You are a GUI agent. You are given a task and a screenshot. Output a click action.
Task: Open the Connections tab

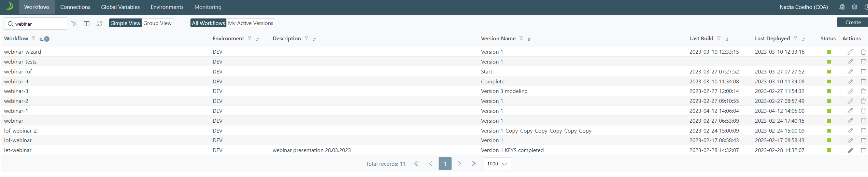tap(75, 7)
